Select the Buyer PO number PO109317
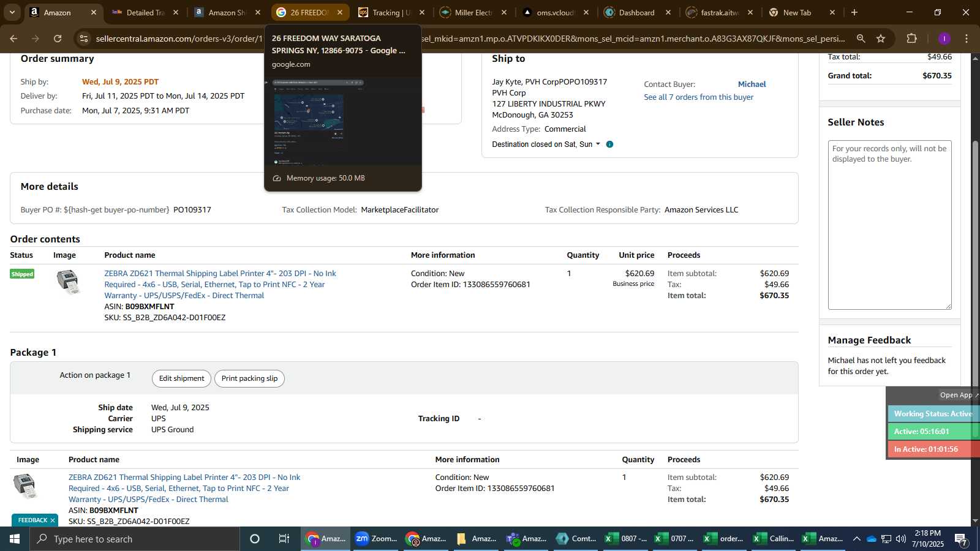 point(192,210)
